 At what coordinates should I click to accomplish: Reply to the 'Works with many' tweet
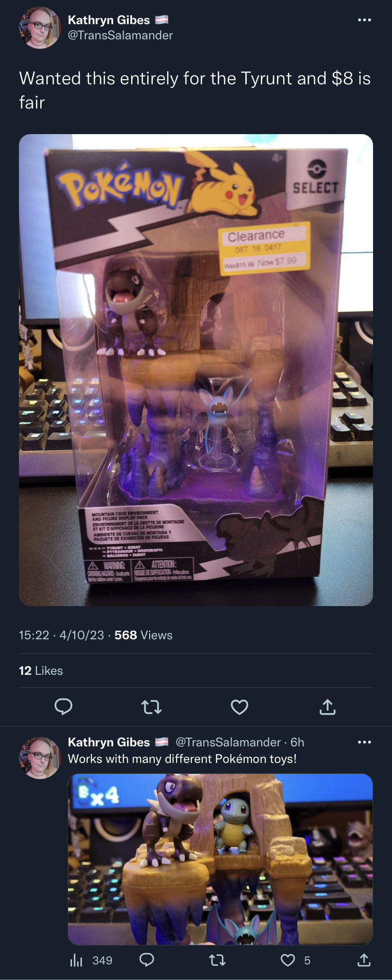point(147,960)
